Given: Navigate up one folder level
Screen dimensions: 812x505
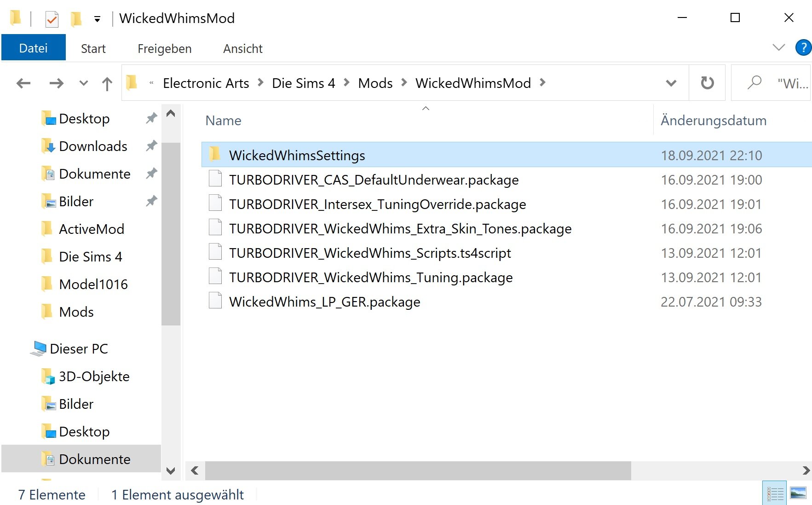Looking at the screenshot, I should (107, 83).
